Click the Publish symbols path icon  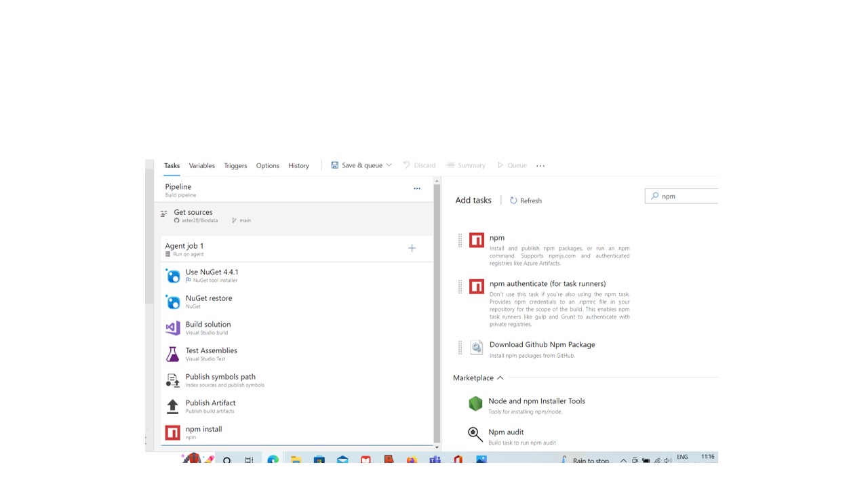click(173, 380)
